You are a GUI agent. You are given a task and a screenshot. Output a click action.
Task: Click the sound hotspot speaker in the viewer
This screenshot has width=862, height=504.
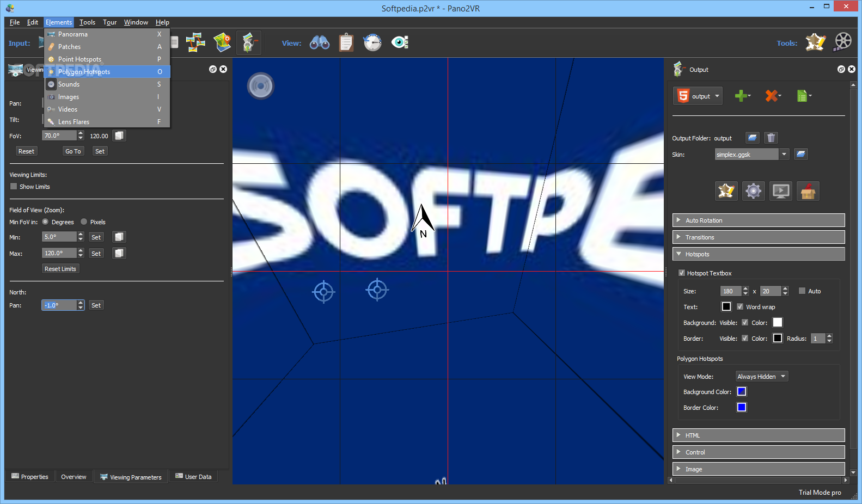261,86
